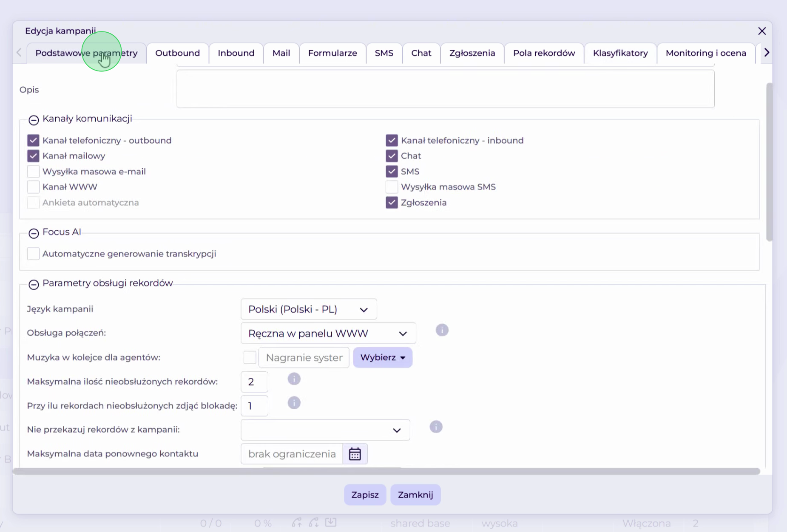Open the Mail tab
787x532 pixels.
[281, 53]
